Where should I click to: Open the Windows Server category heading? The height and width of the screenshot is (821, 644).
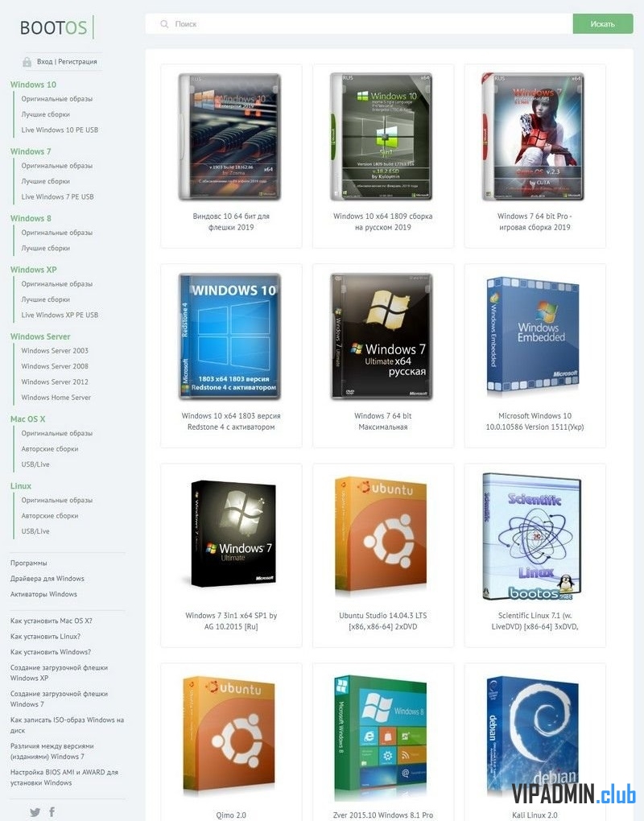click(x=40, y=336)
